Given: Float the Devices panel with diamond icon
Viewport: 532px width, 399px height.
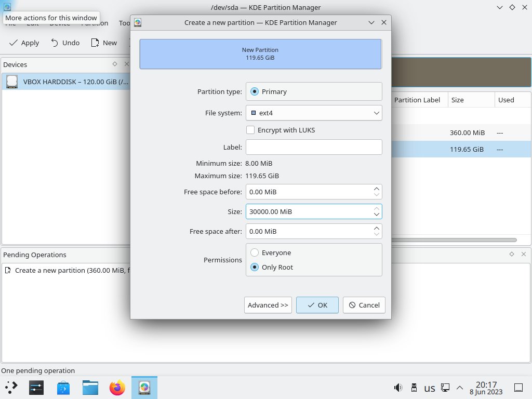Looking at the screenshot, I should click(115, 64).
